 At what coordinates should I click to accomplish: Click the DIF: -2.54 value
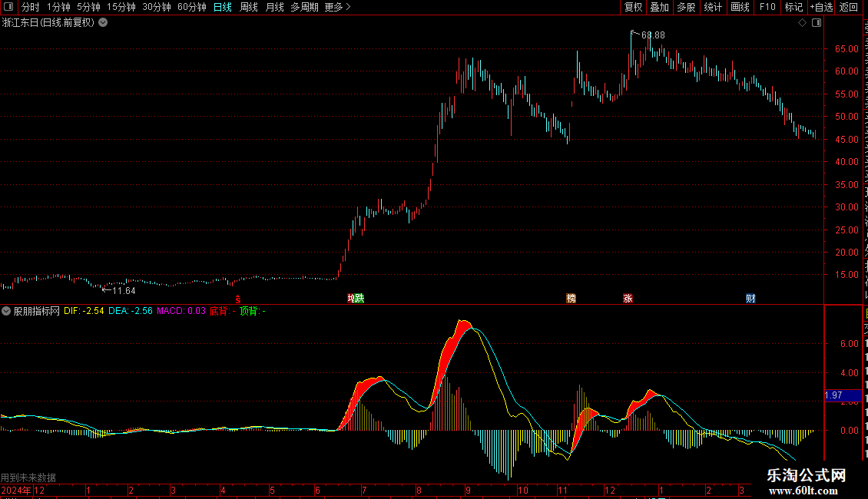coord(84,311)
